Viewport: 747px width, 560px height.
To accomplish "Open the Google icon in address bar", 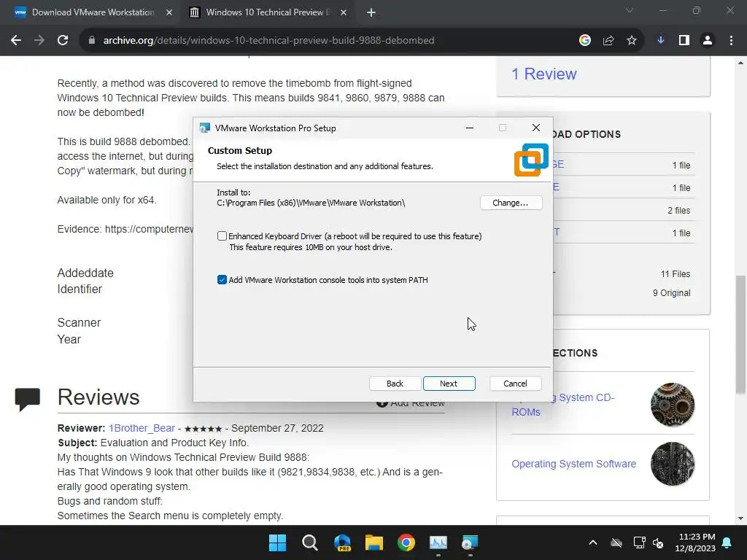I will point(584,41).
